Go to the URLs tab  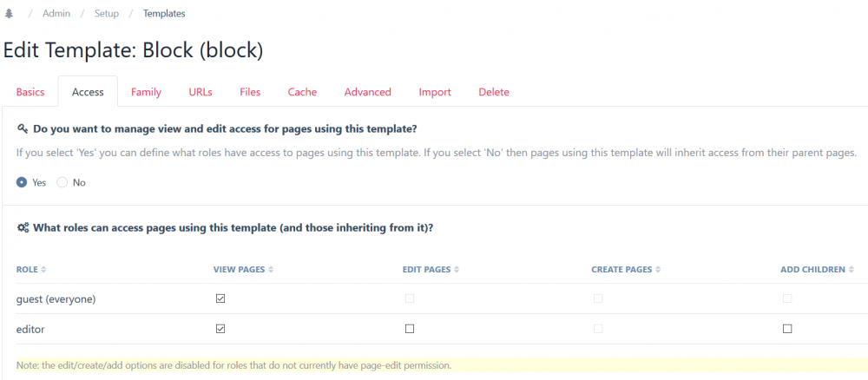click(x=201, y=92)
